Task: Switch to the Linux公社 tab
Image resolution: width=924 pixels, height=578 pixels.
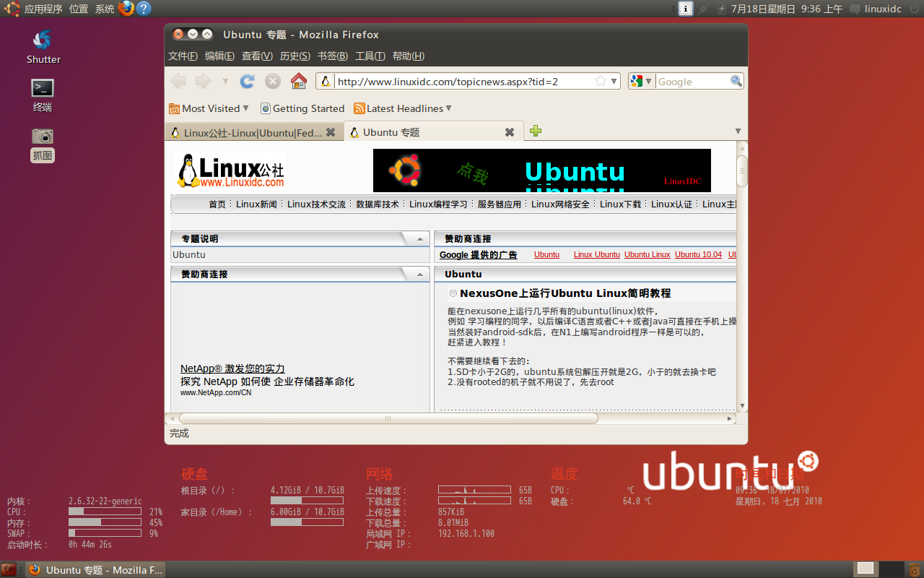Action: 253,132
